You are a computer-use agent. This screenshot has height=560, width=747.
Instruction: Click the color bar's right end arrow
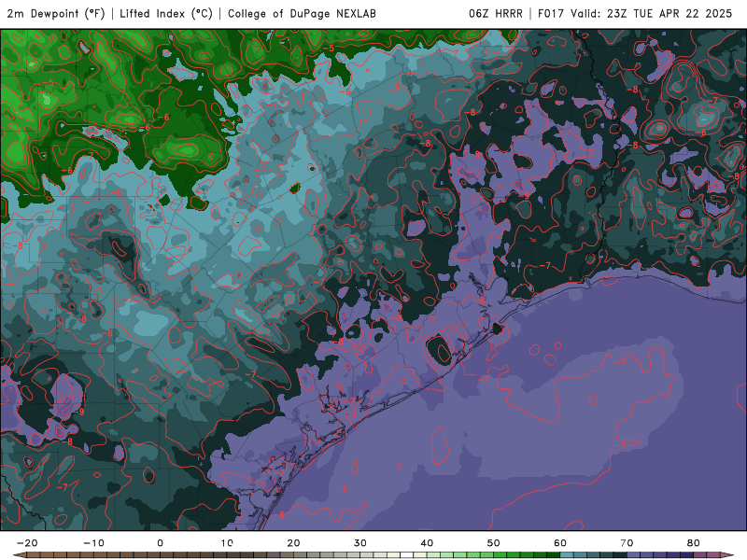point(726,555)
